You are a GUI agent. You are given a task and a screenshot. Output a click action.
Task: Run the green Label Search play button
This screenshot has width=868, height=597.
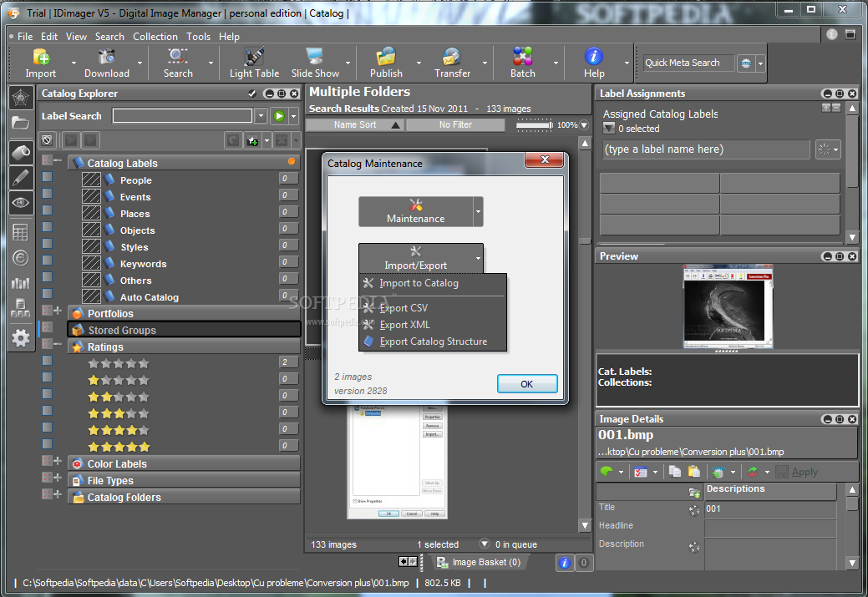point(279,116)
